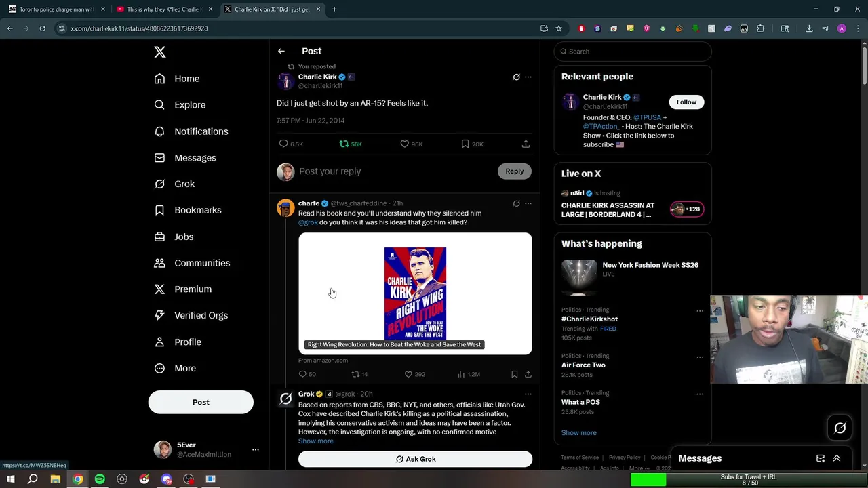
Task: Click the Profile person icon
Action: click(159, 342)
